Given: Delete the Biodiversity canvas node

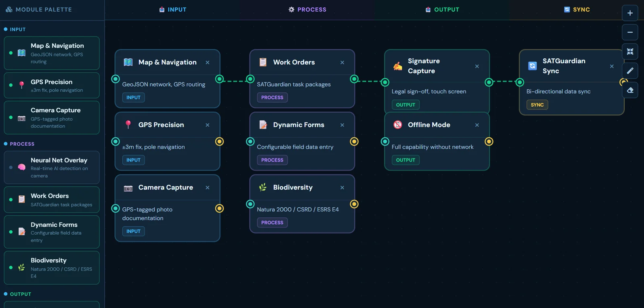Looking at the screenshot, I should point(342,188).
